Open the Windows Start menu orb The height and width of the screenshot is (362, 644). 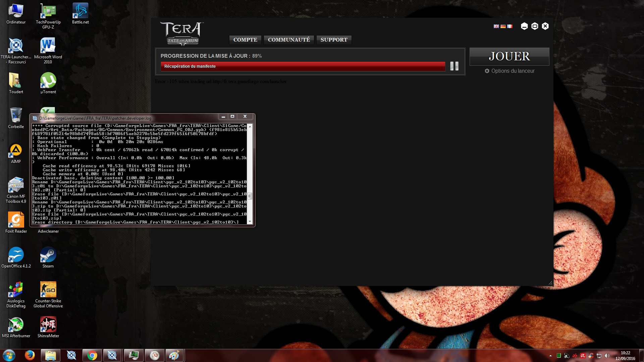(9, 355)
